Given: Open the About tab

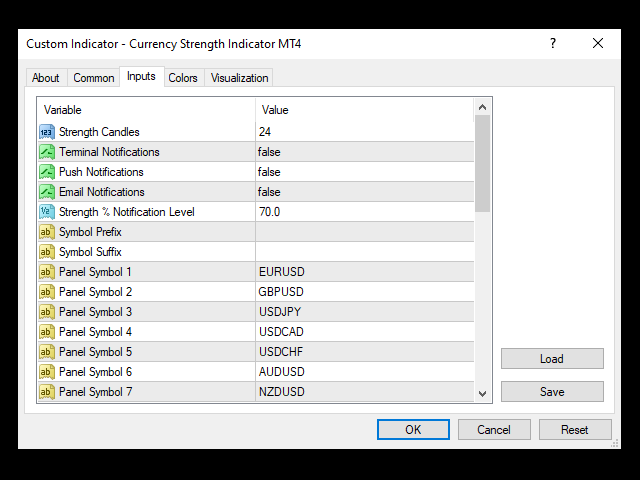Looking at the screenshot, I should point(46,78).
